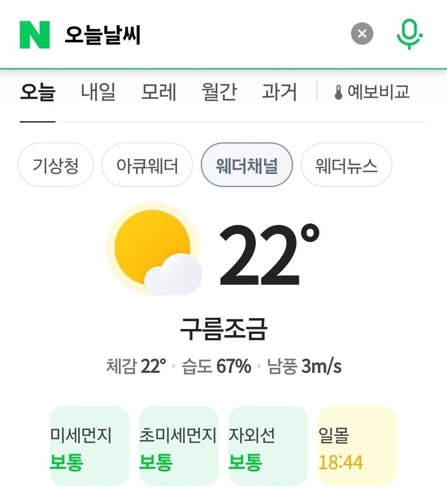
Task: Open the 예보비교 forecast comparison link
Action: click(378, 92)
